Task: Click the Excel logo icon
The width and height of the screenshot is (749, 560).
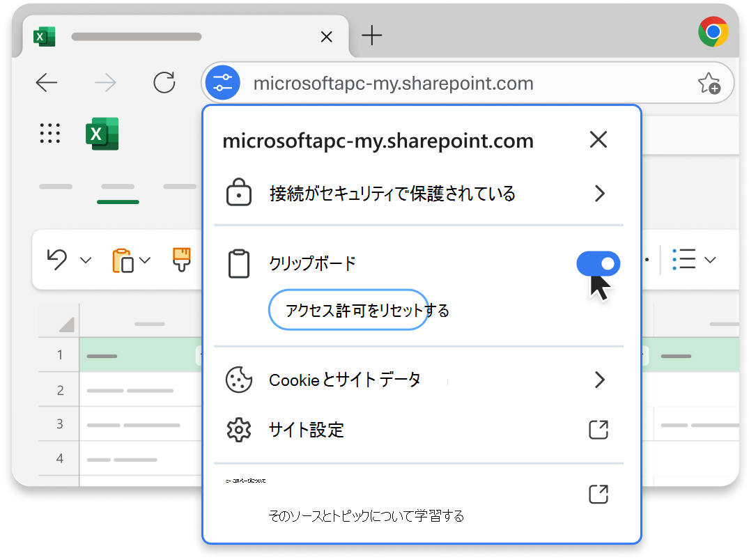Action: 102,134
